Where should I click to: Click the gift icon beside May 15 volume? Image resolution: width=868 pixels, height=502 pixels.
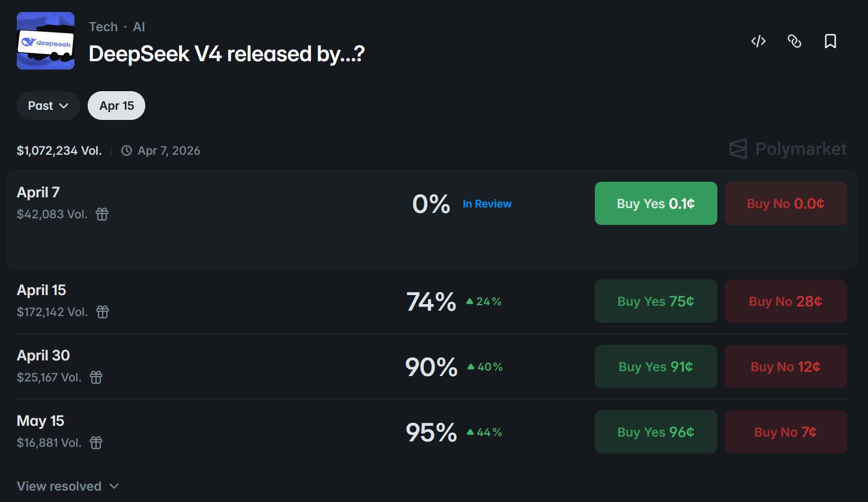pos(96,443)
